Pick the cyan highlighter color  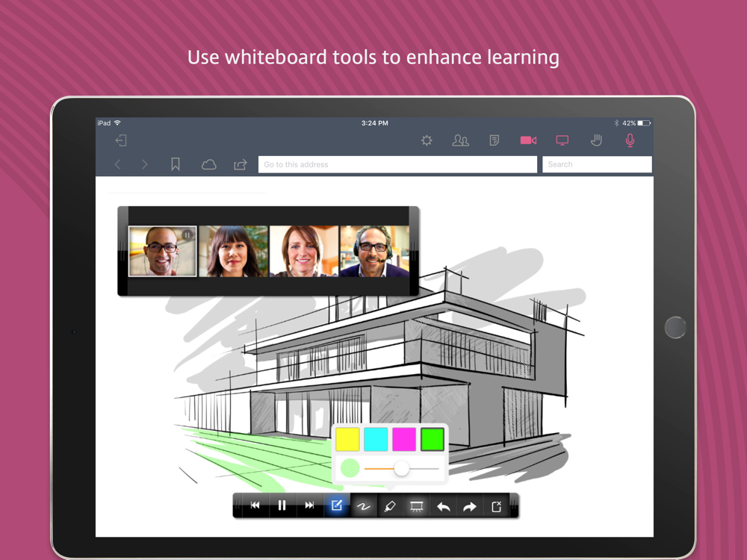pos(376,439)
